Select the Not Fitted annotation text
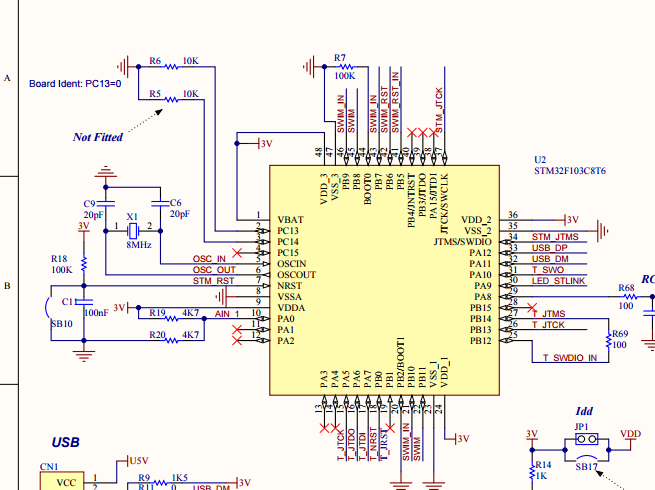This screenshot has height=490, width=655. click(x=98, y=137)
